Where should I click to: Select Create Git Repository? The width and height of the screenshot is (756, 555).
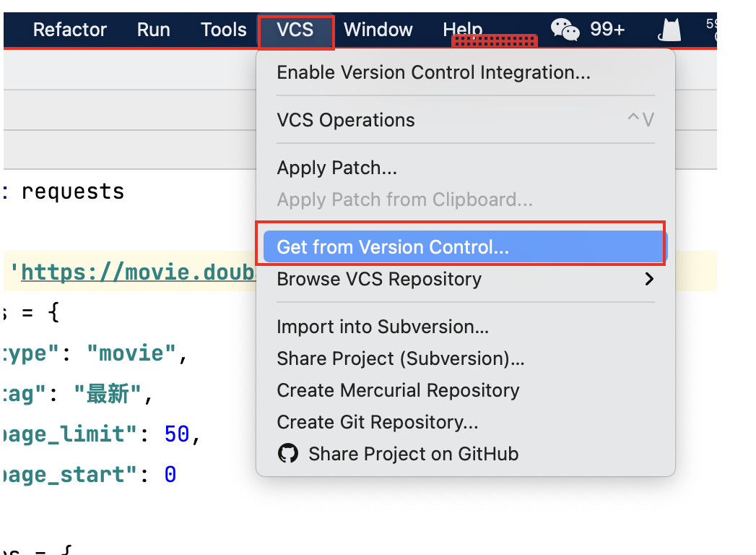[378, 422]
